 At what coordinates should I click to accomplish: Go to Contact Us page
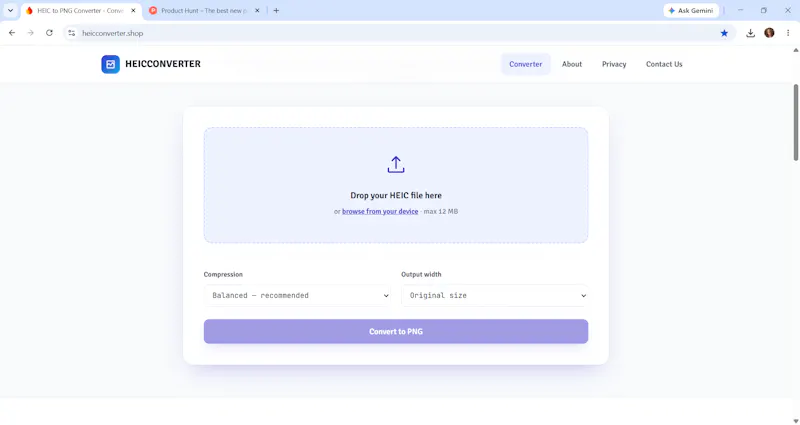pos(664,64)
